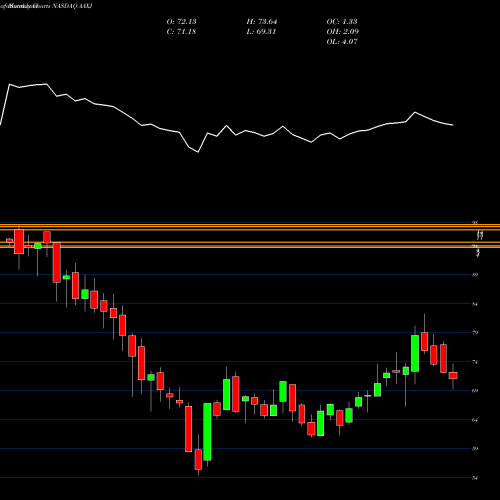Screen dimensions: 500x500
Task: Click the high price H: 73.64
Action: click(262, 22)
